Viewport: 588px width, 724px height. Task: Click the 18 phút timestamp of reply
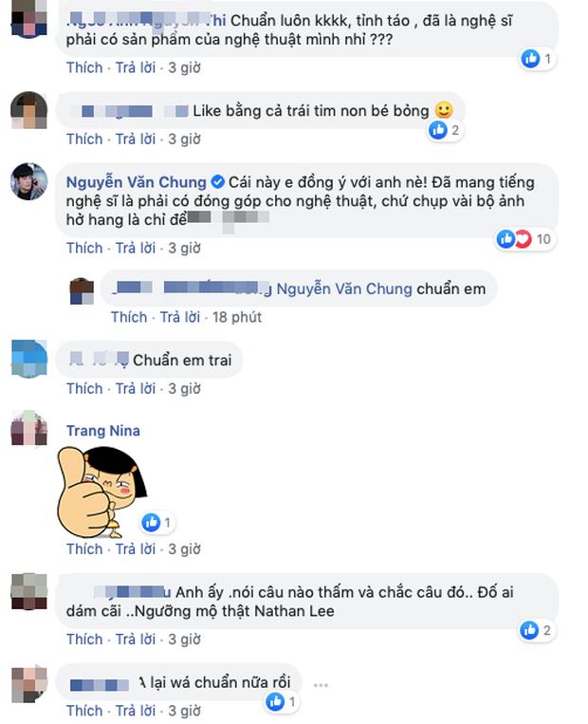pos(237,317)
